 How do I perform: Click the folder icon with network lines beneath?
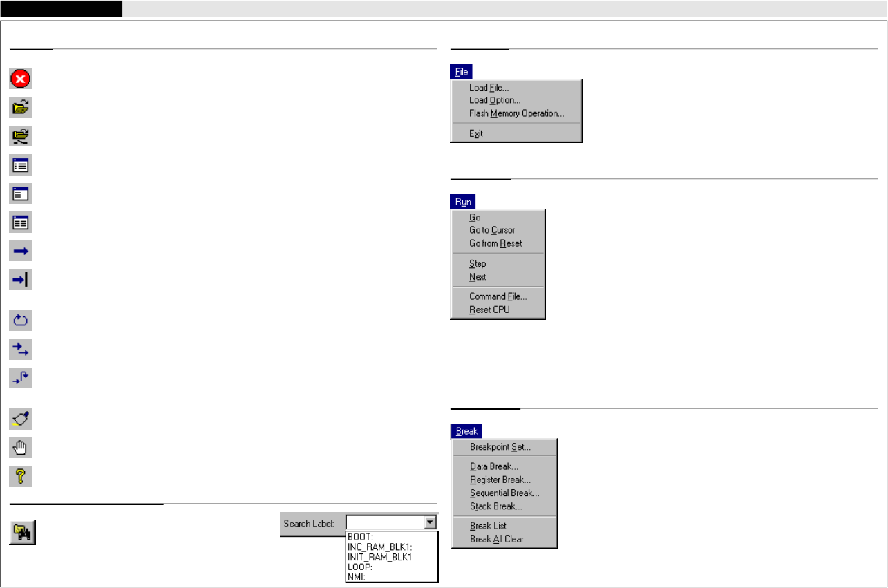click(x=21, y=137)
